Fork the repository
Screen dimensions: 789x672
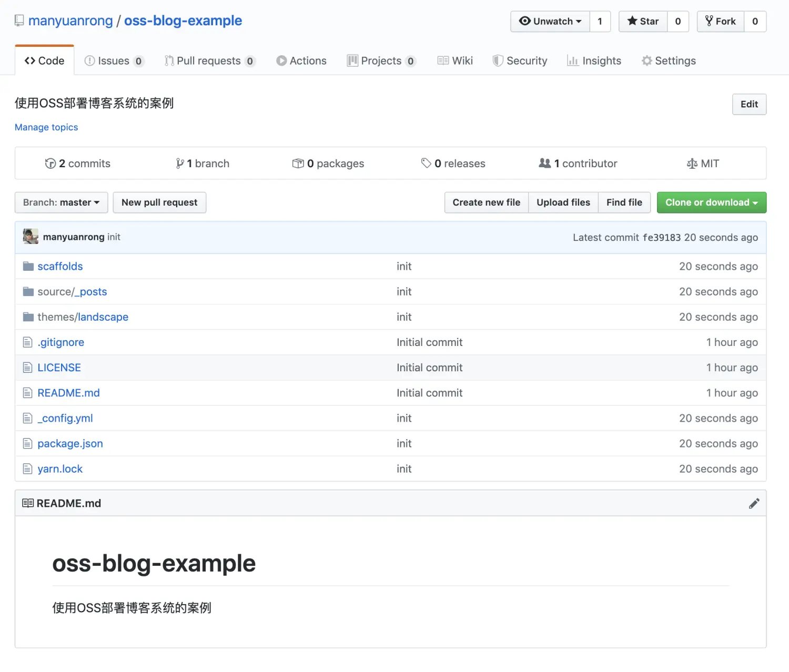[721, 22]
